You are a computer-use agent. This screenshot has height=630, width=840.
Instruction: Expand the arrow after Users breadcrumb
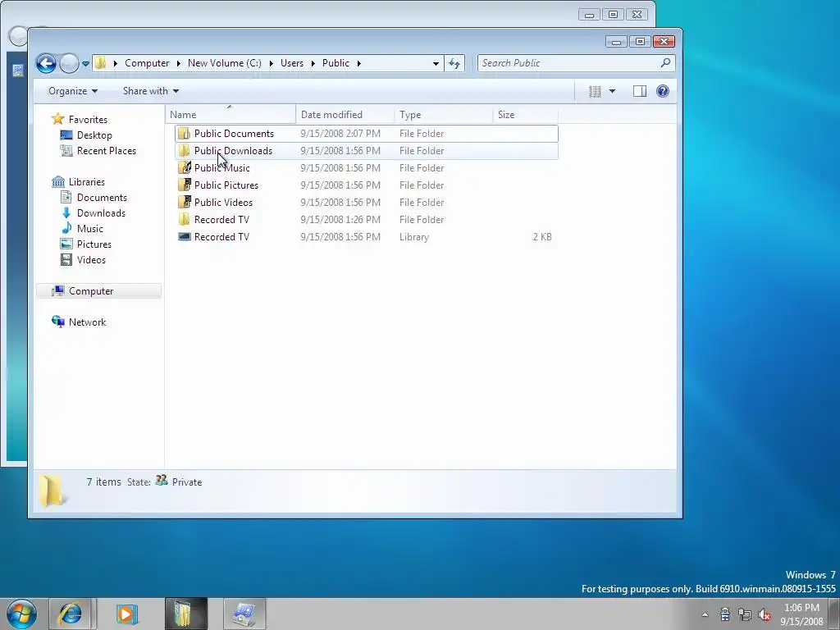313,63
